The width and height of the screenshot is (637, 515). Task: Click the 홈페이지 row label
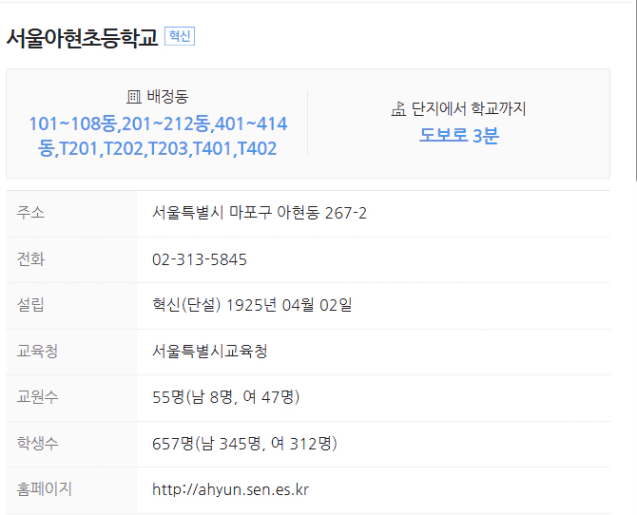pyautogui.click(x=44, y=489)
